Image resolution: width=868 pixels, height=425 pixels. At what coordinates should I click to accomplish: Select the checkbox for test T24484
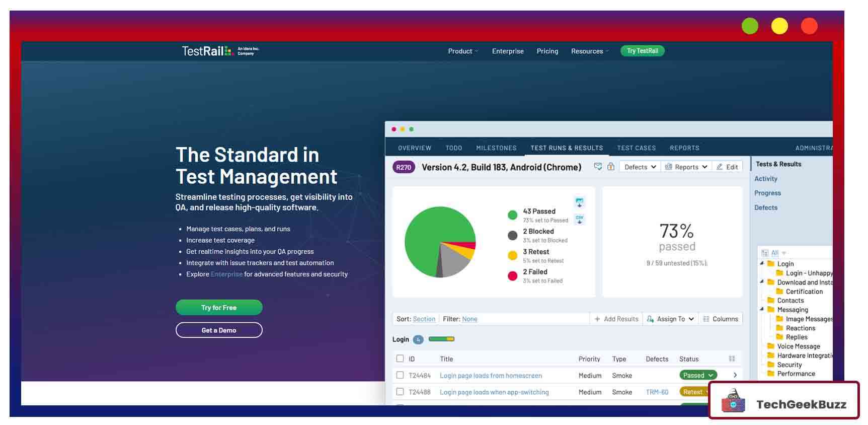point(400,376)
